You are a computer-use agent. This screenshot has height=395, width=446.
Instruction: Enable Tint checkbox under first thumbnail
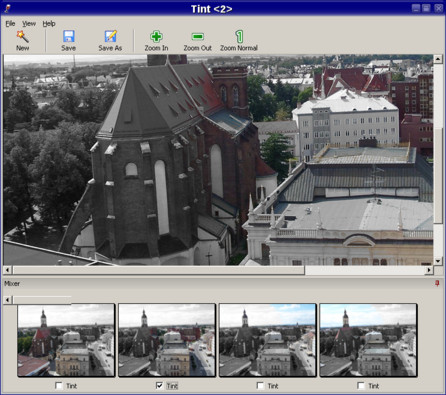pyautogui.click(x=59, y=386)
